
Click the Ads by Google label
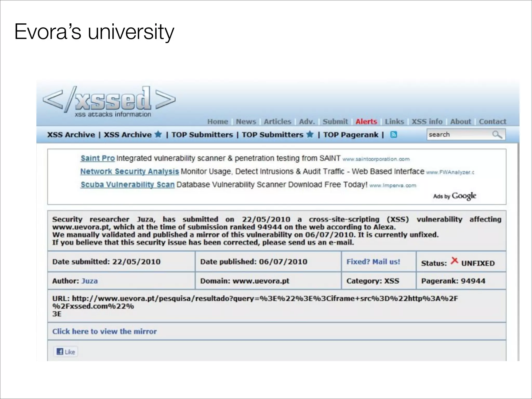[455, 196]
